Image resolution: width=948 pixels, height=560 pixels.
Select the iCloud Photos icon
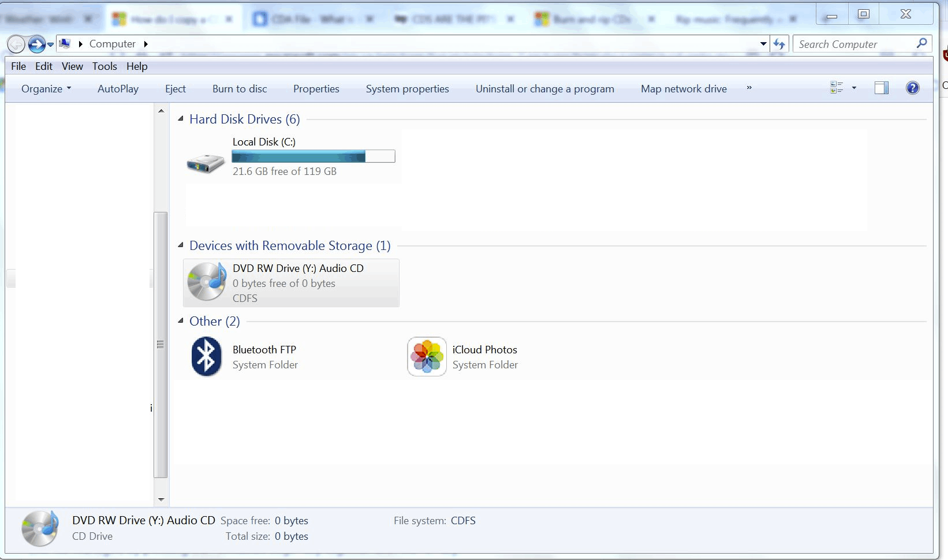coord(427,357)
